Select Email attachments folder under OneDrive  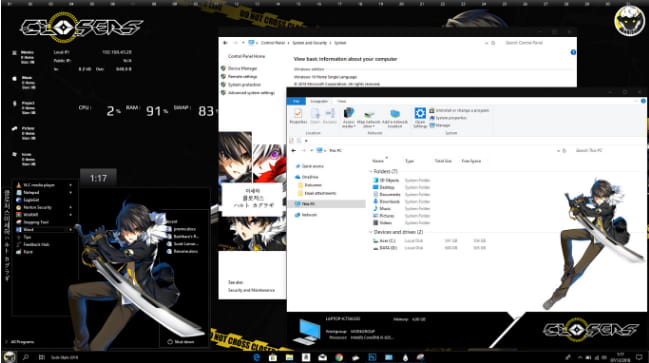point(317,193)
